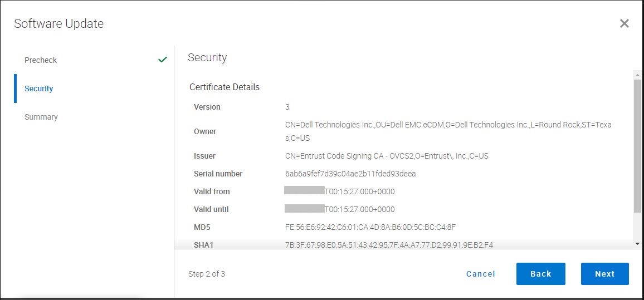Click the green Precheck completed checkmark

point(163,60)
